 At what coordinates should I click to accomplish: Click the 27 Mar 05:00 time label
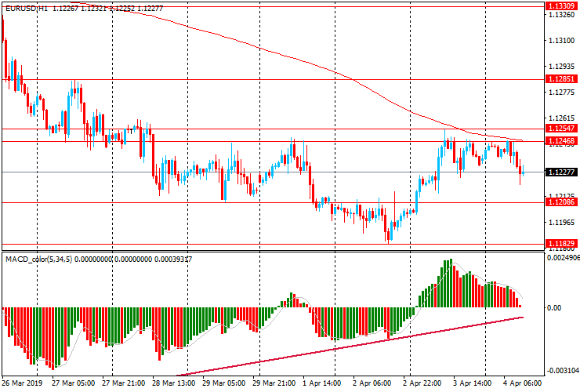[x=73, y=383]
